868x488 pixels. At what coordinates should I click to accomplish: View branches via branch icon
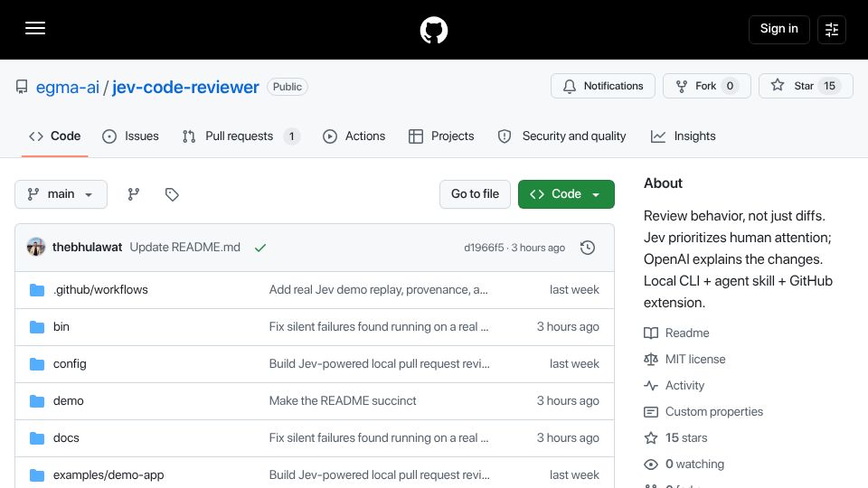click(134, 194)
